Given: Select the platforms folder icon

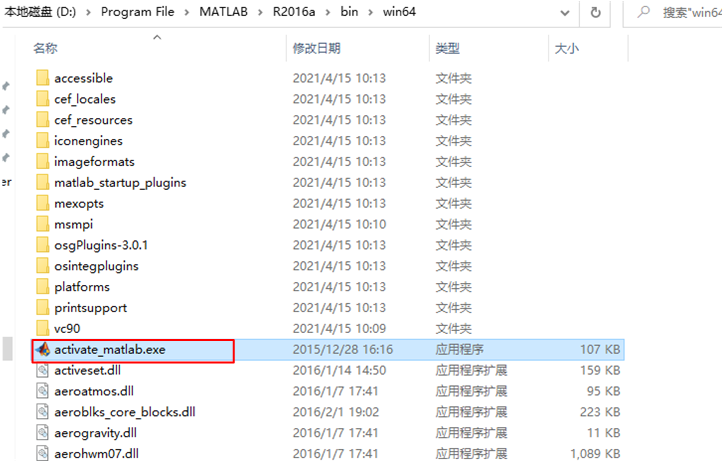Looking at the screenshot, I should (42, 287).
